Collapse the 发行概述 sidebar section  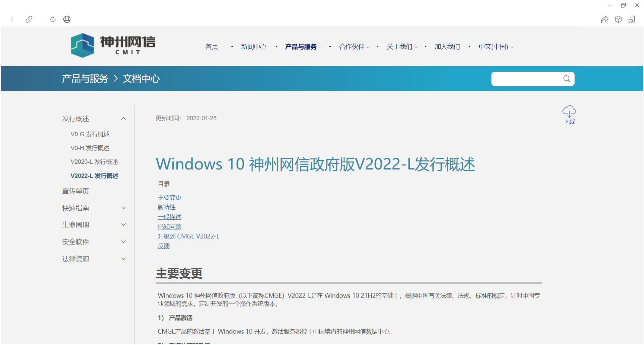pos(124,119)
